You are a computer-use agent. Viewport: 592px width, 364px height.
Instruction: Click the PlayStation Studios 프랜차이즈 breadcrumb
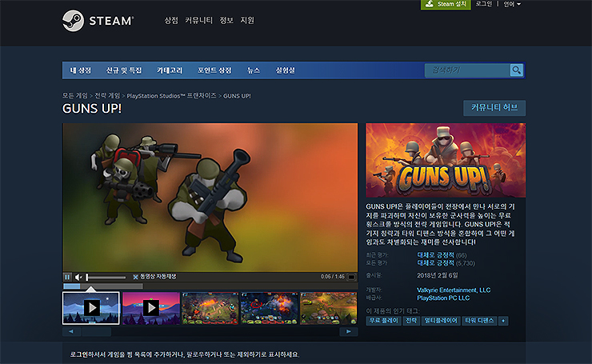tap(171, 95)
